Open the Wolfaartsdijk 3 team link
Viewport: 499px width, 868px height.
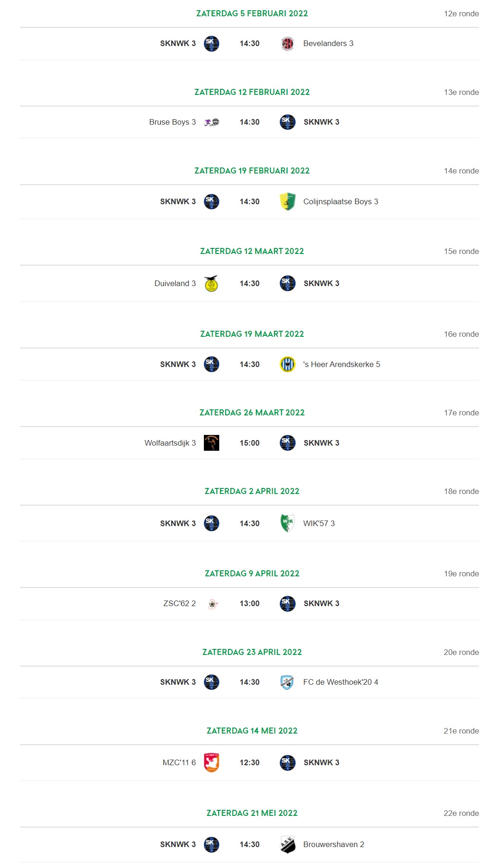(x=170, y=443)
